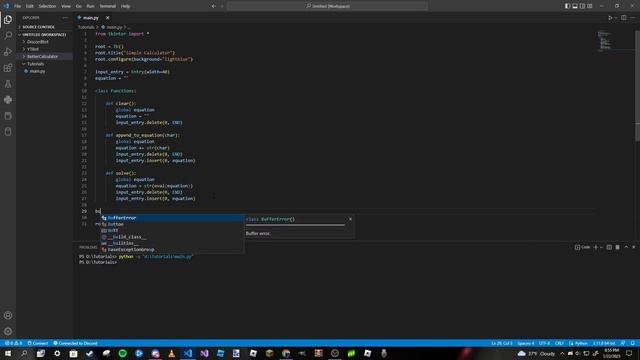Expand the DiscordBot folder
640x360 pixels.
click(x=44, y=42)
